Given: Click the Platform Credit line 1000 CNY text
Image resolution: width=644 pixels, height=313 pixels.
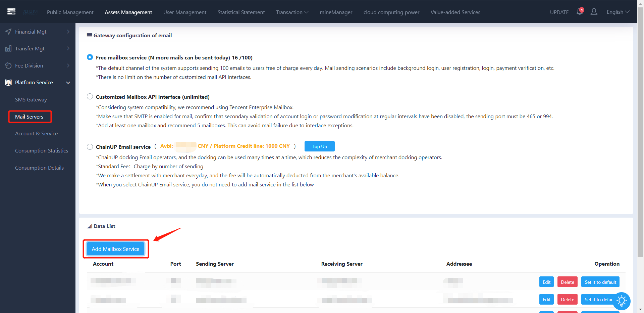Looking at the screenshot, I should point(252,146).
